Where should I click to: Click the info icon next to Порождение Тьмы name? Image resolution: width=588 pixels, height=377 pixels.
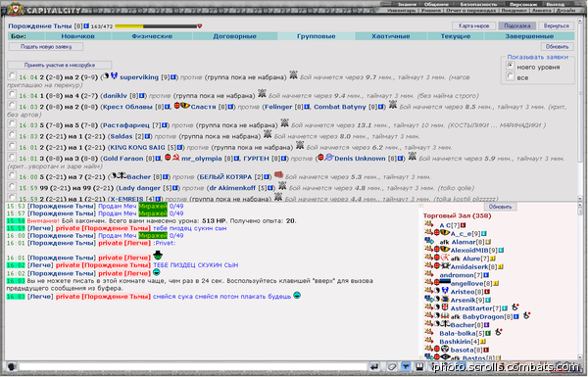click(x=86, y=25)
